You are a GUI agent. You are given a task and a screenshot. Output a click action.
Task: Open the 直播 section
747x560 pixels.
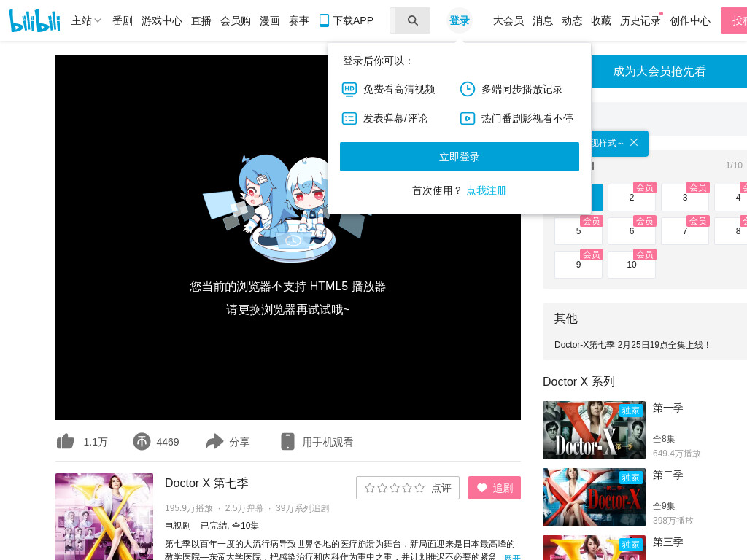coord(201,20)
